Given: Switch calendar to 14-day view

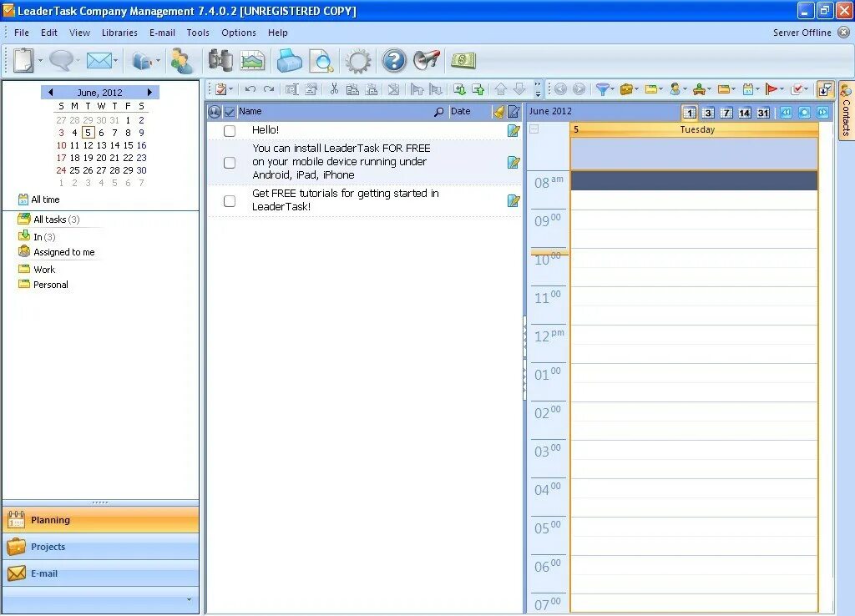Looking at the screenshot, I should pyautogui.click(x=744, y=113).
